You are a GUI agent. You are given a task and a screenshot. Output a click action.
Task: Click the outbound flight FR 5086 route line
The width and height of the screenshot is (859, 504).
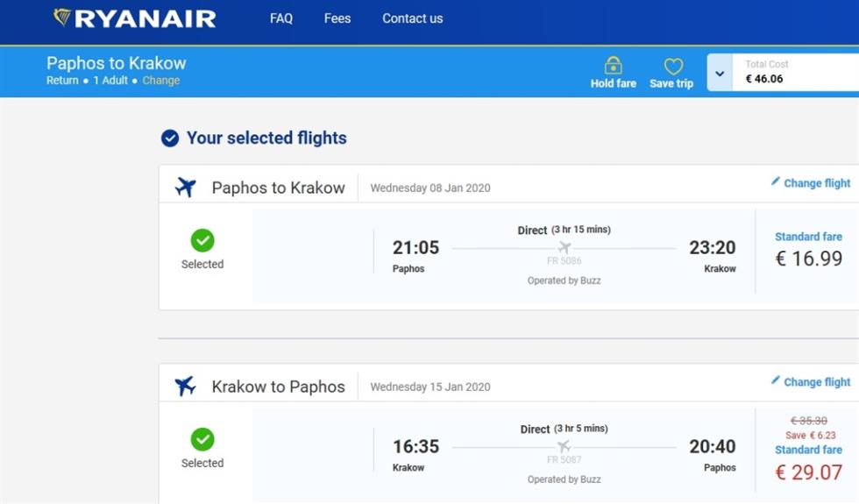(x=564, y=248)
